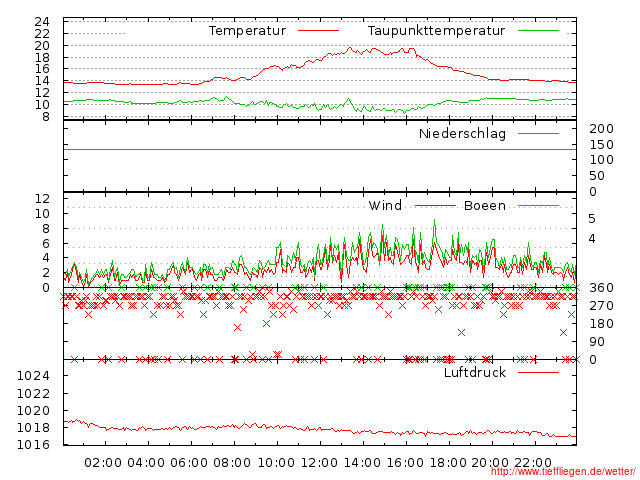Click the 1018 pressure axis value
Screen dimensions: 640x480
pos(33,428)
